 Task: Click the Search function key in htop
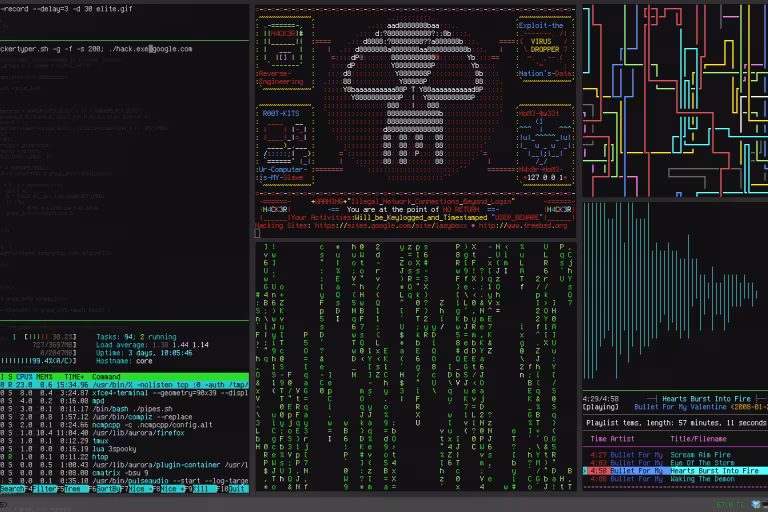coord(14,489)
